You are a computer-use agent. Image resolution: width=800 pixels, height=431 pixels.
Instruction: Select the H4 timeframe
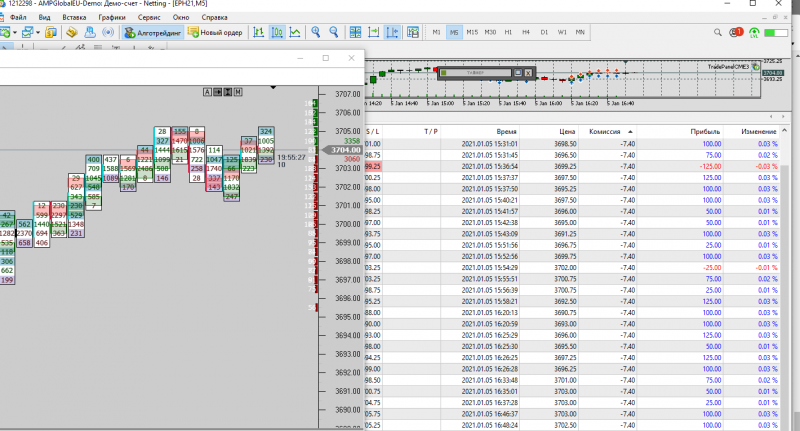click(526, 32)
